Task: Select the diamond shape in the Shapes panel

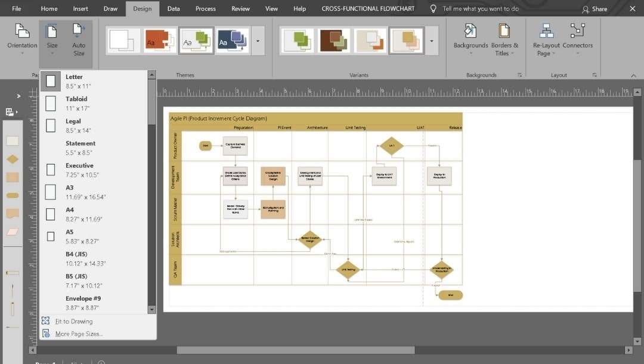Action: [12, 159]
